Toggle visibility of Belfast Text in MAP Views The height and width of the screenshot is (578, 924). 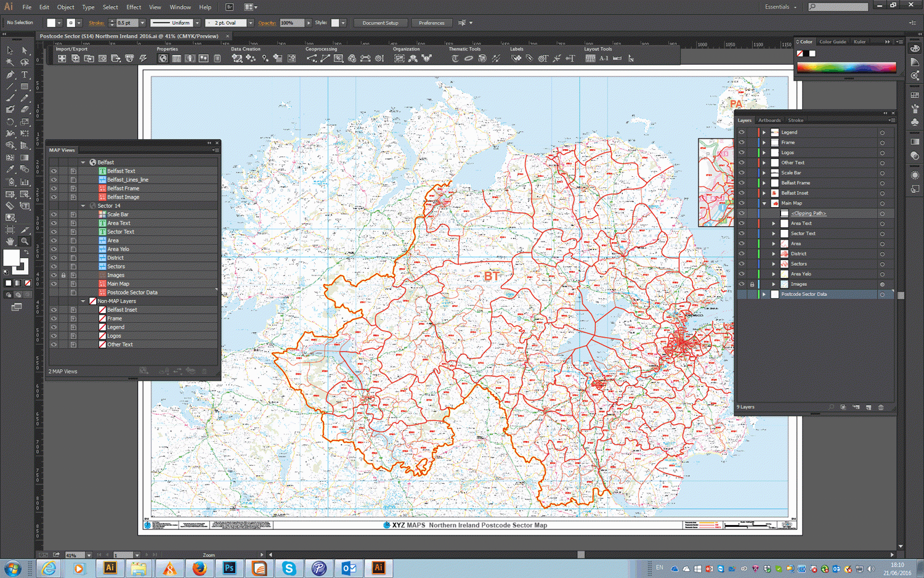click(x=54, y=171)
